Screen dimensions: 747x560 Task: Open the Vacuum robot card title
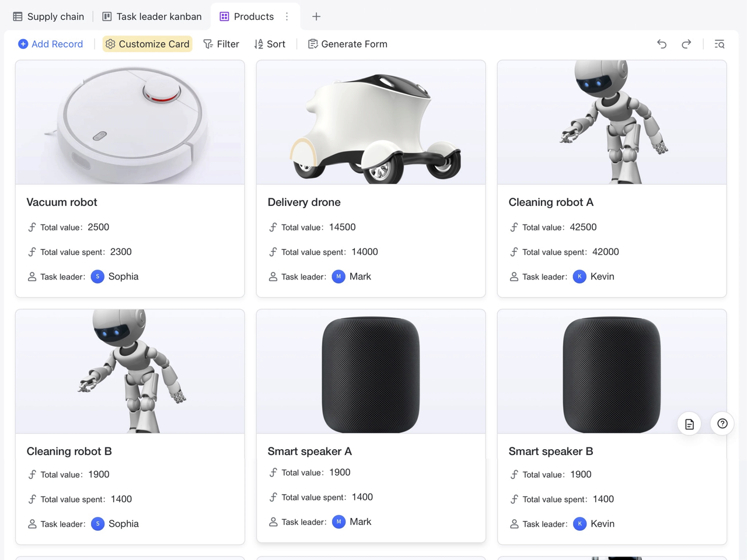(62, 202)
